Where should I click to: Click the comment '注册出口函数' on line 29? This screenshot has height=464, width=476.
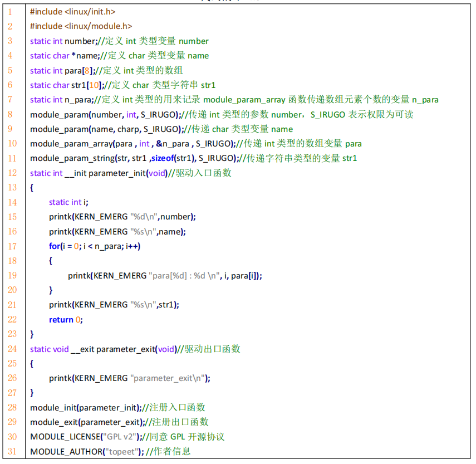point(180,422)
